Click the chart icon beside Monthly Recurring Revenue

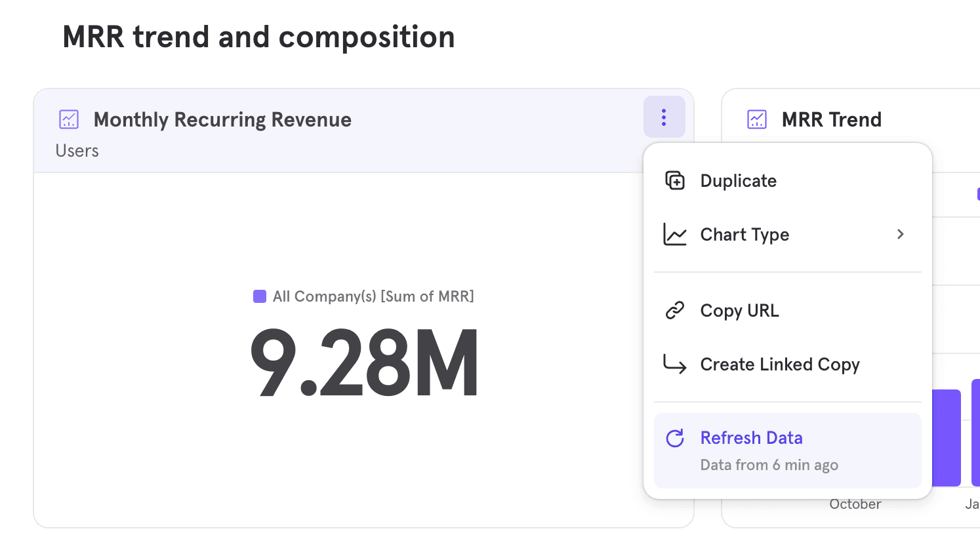(x=68, y=119)
